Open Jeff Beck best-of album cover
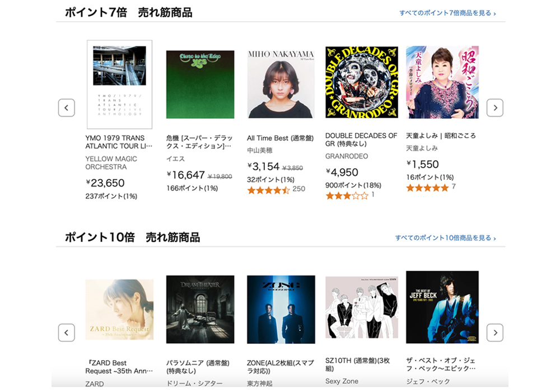This screenshot has width=560, height=392. coord(442,307)
